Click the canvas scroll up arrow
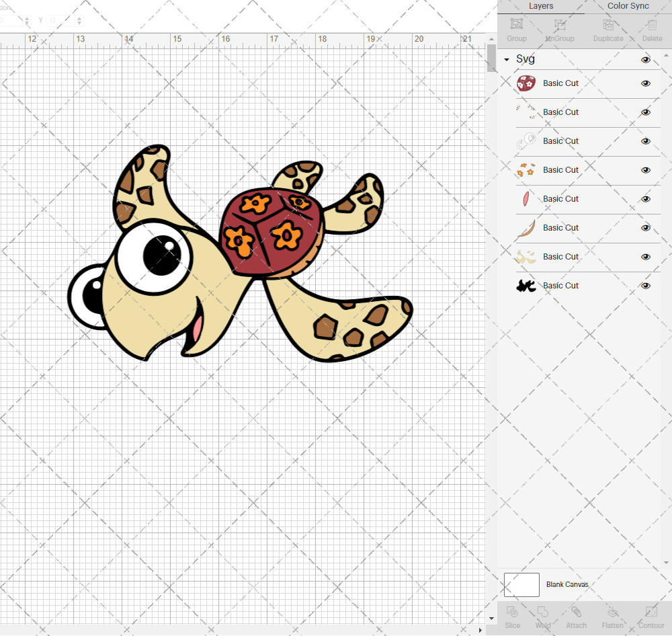The width and height of the screenshot is (672, 636). coord(491,38)
